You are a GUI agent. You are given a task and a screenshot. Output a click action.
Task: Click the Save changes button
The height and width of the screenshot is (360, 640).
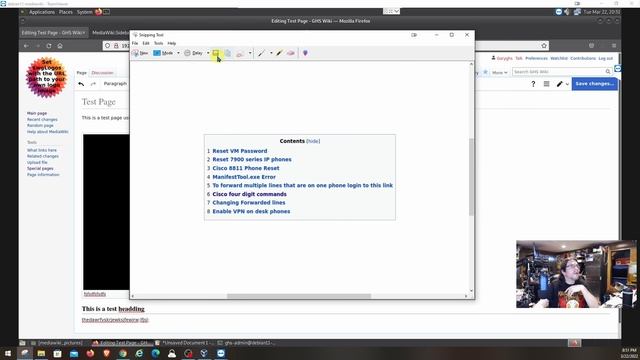(x=594, y=84)
